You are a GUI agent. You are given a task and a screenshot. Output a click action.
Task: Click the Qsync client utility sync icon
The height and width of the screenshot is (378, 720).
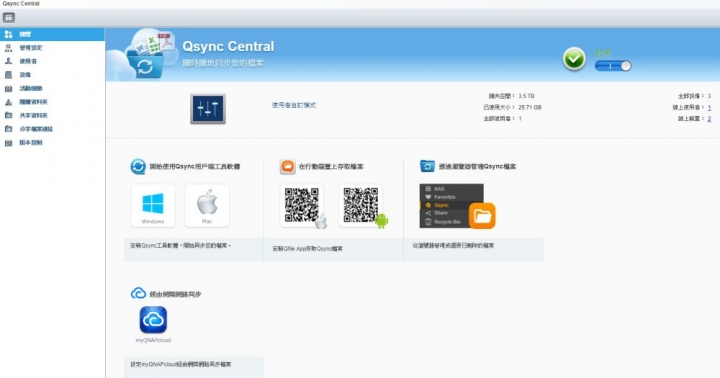point(138,166)
